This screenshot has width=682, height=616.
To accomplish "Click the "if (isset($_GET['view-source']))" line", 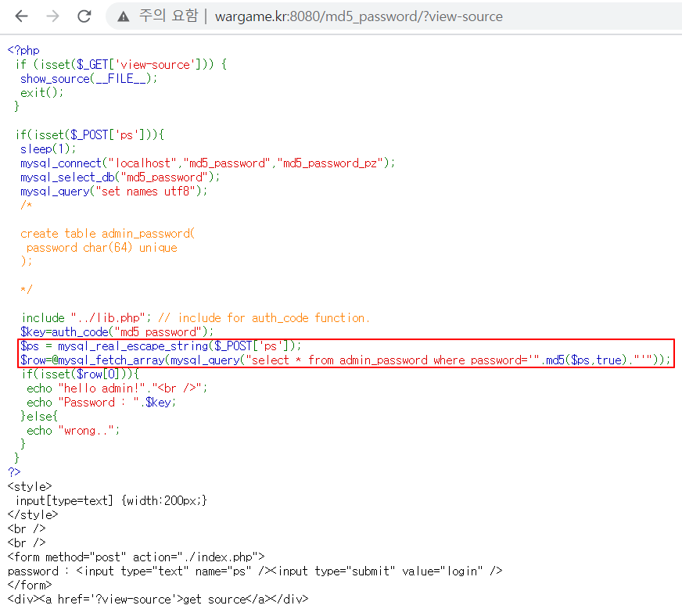I will point(121,64).
